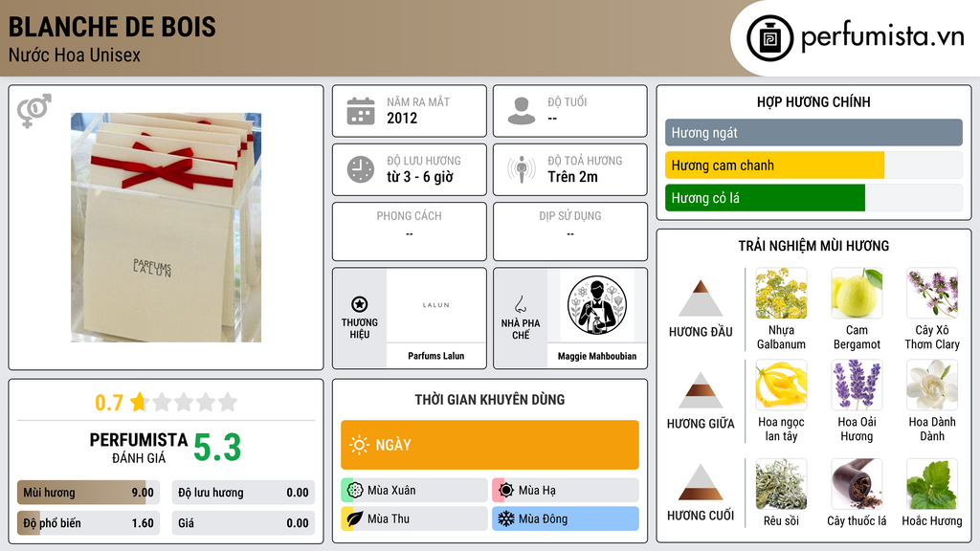
Task: Click the Lalun brand logo image
Action: (435, 305)
